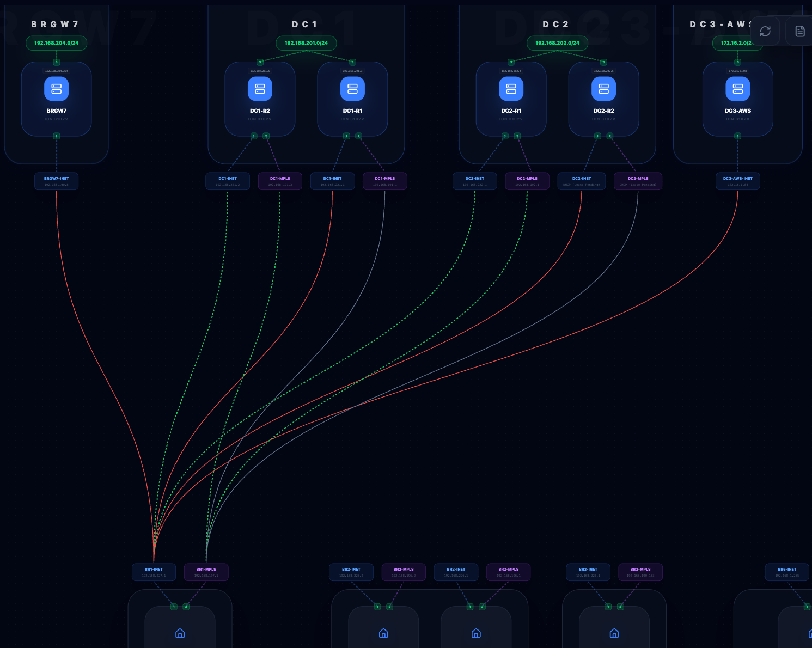
Task: Click the refresh topology icon
Action: 765,31
